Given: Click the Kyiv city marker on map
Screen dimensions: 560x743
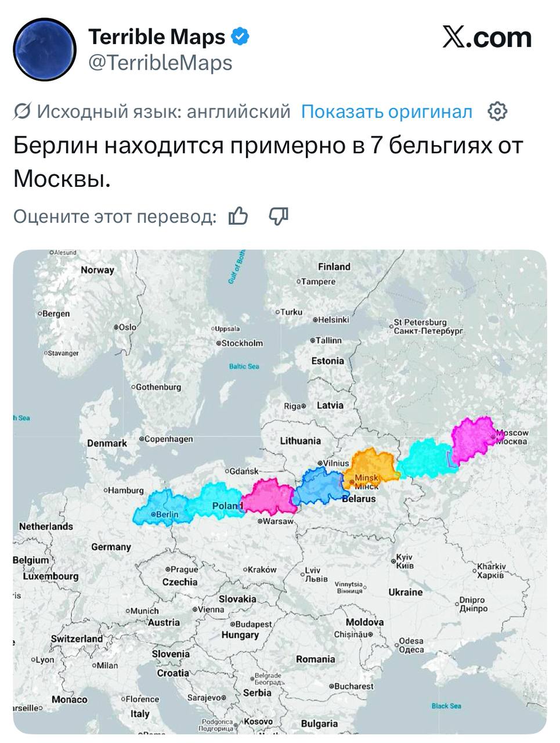Looking at the screenshot, I should point(393,561).
